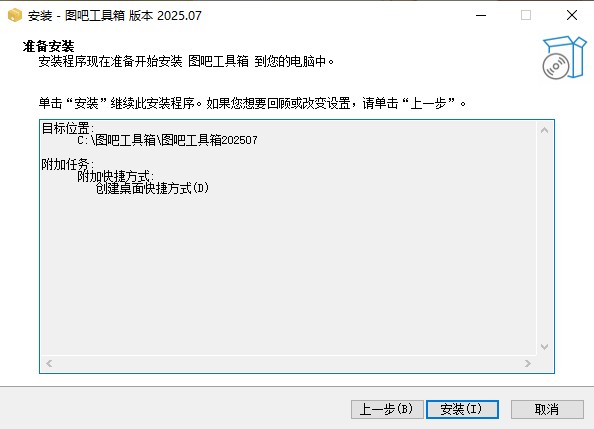Click the 附加快捷方式 line in the summary
Image resolution: width=594 pixels, height=429 pixels.
pos(116,176)
